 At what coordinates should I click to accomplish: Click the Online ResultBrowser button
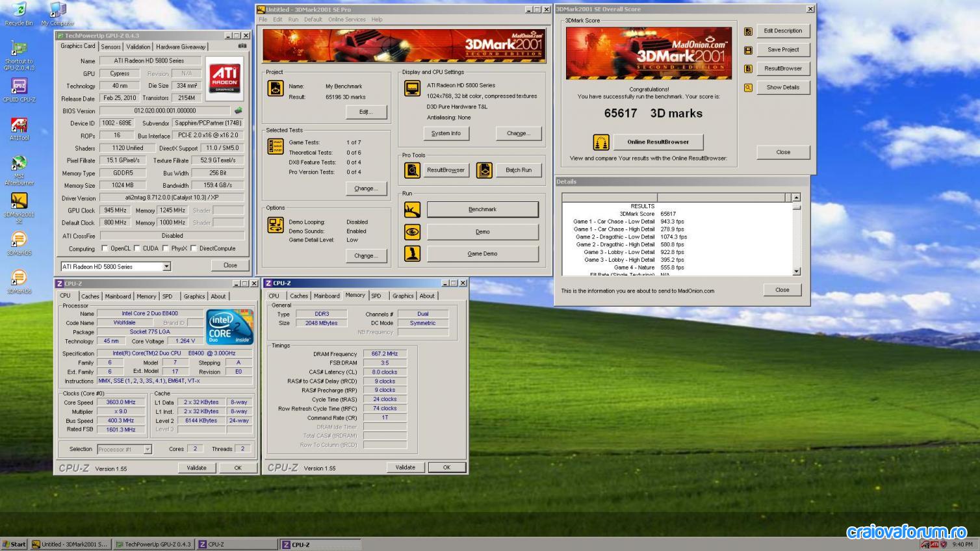point(658,142)
